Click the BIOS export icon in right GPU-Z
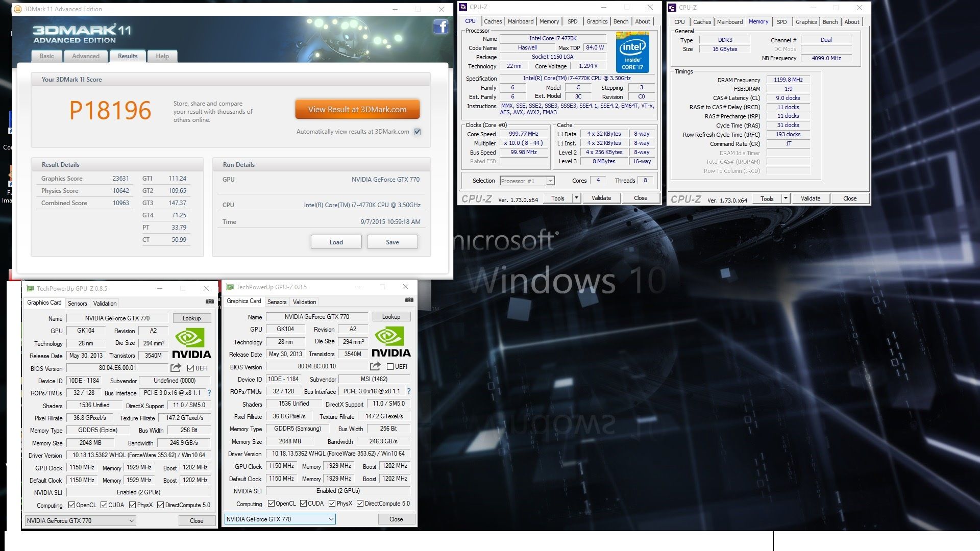 [375, 366]
